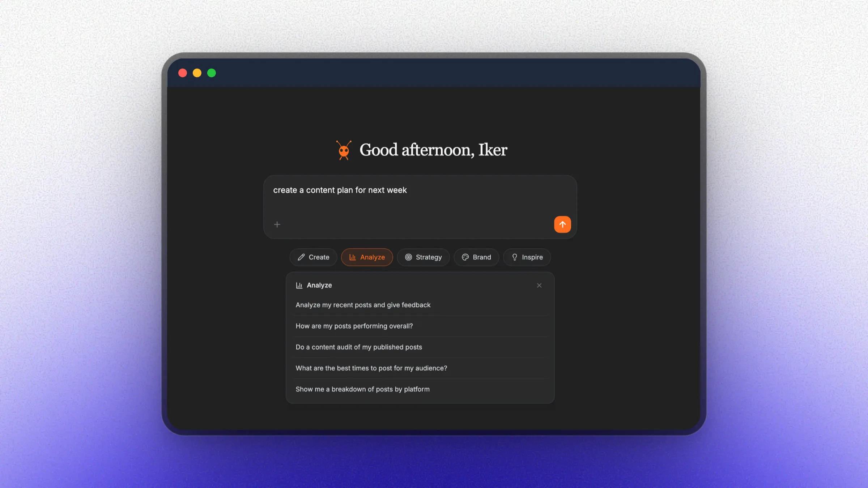Toggle the Analyze category chip

click(367, 257)
